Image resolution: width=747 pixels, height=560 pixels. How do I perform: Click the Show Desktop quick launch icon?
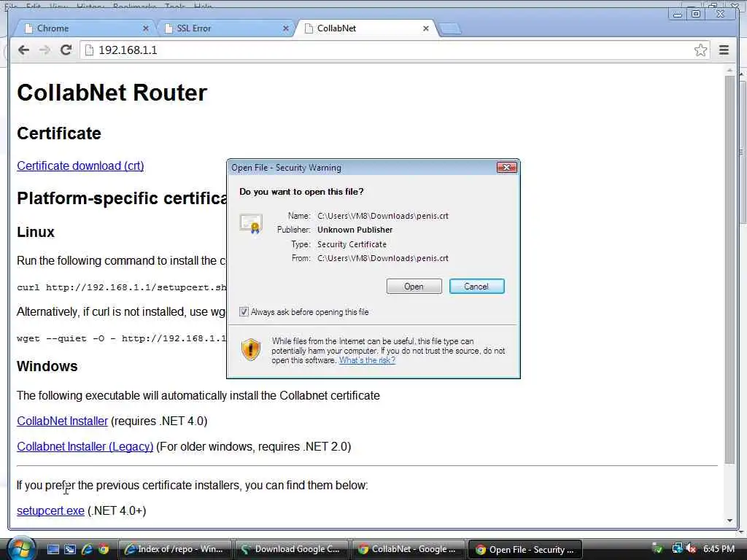[53, 549]
